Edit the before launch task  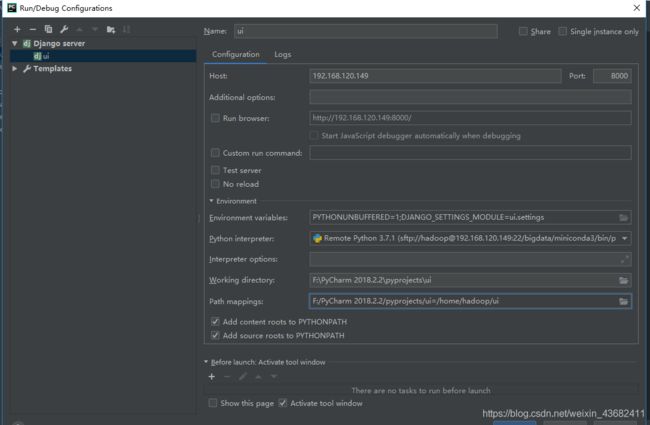tap(243, 376)
